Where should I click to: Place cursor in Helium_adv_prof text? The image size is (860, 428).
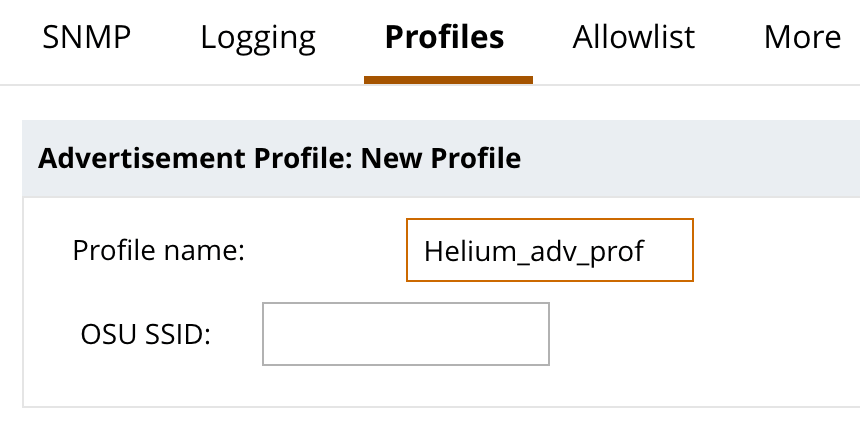tap(533, 250)
